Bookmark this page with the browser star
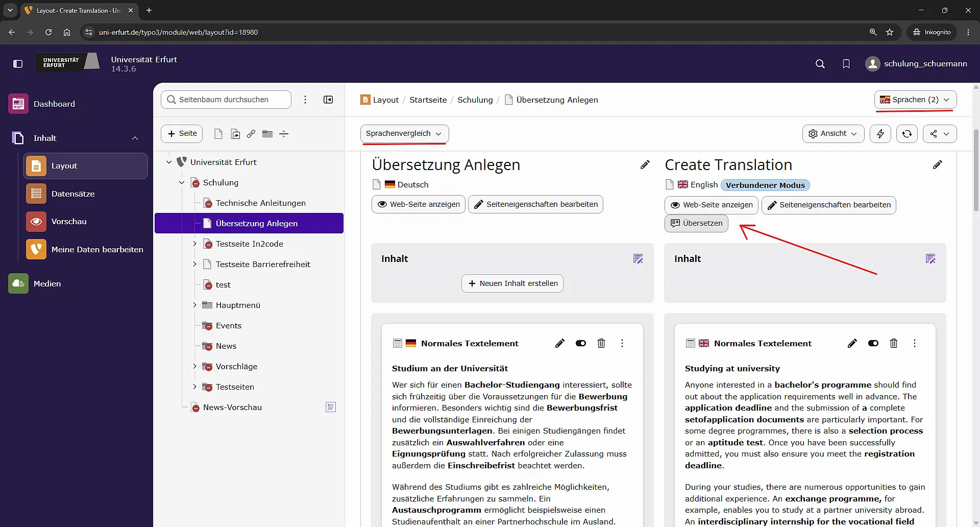980x527 pixels. tap(890, 32)
